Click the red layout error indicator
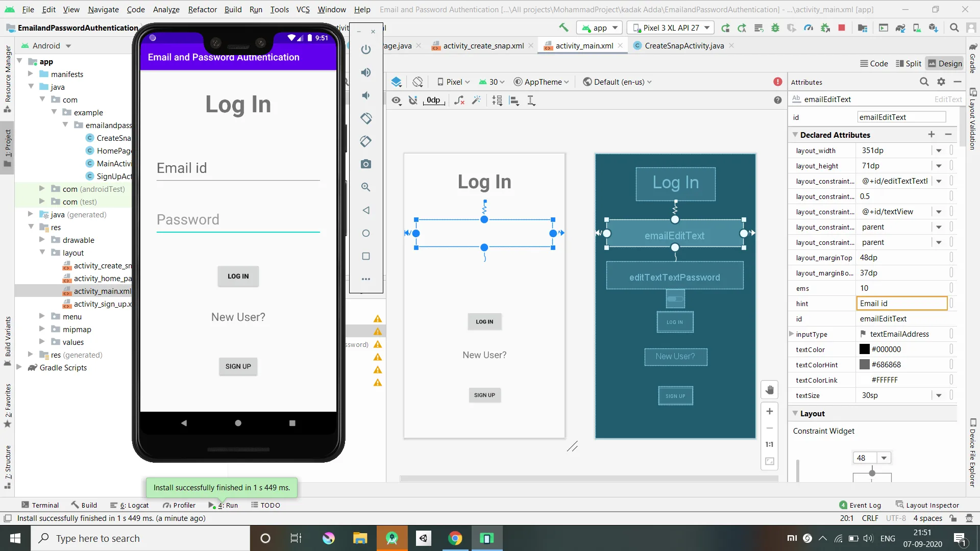This screenshot has height=551, width=980. [777, 82]
